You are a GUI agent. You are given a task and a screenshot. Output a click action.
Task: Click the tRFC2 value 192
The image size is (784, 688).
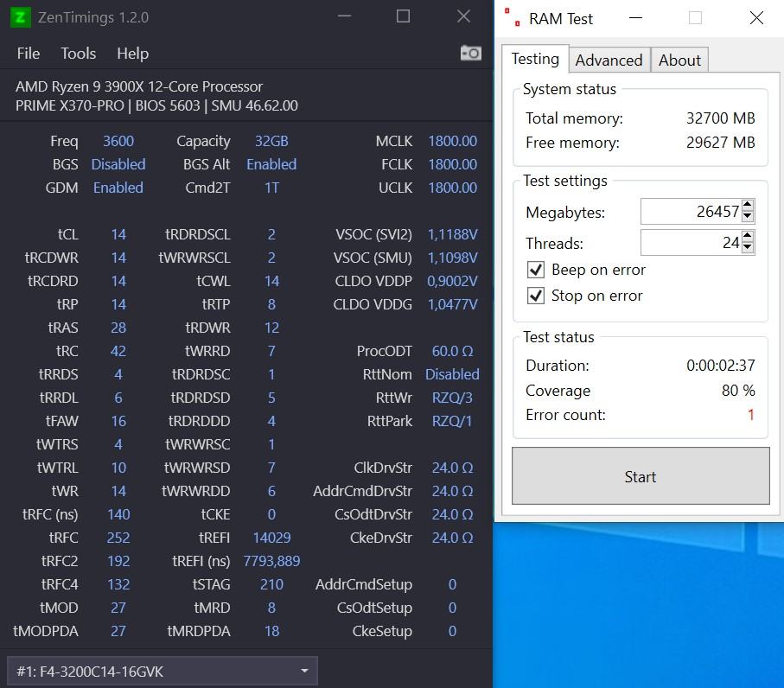[118, 561]
